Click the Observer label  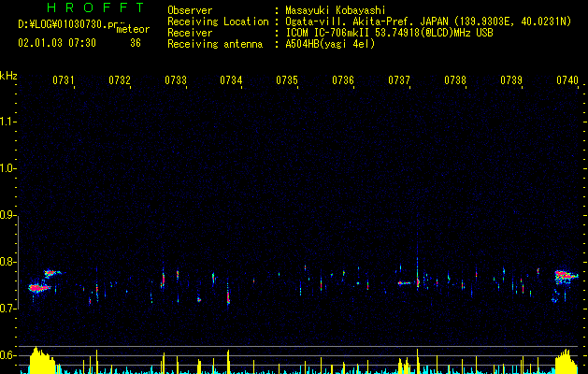pyautogui.click(x=190, y=10)
